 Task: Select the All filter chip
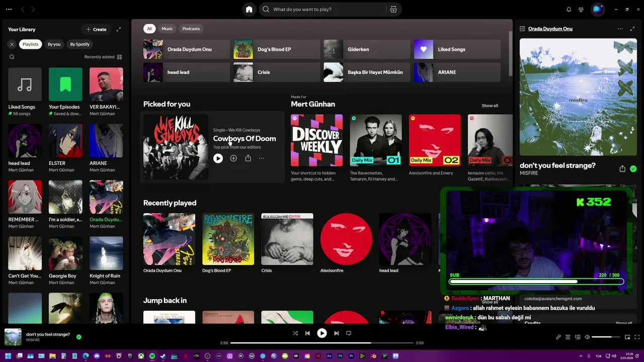pyautogui.click(x=149, y=29)
